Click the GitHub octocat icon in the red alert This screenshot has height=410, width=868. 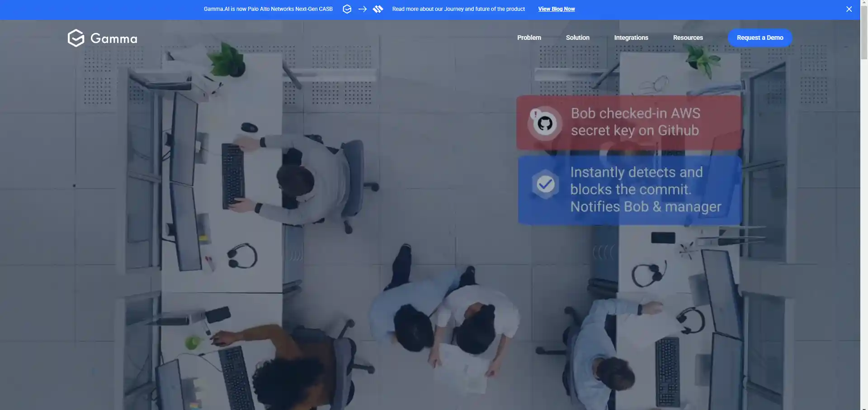tap(545, 124)
